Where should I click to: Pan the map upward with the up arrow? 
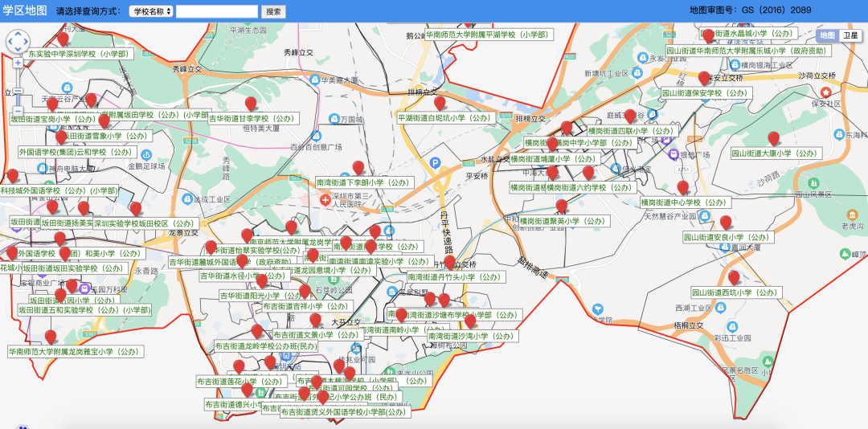pos(18,35)
